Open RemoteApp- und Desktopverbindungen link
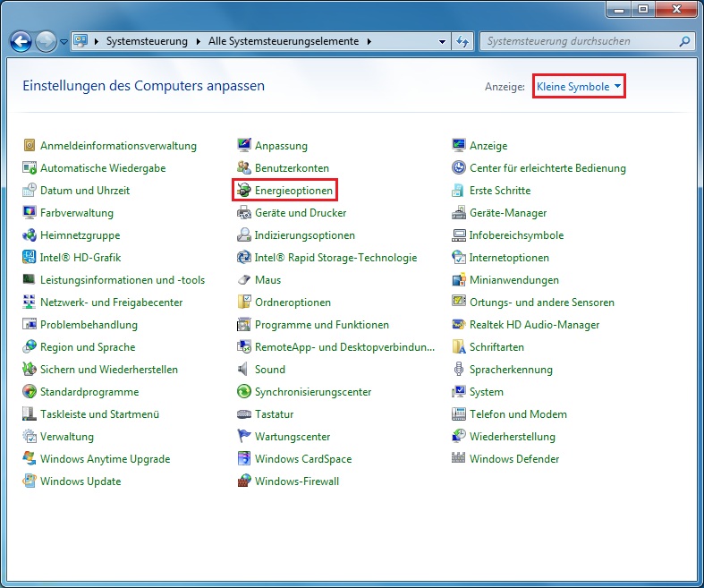 coord(344,347)
